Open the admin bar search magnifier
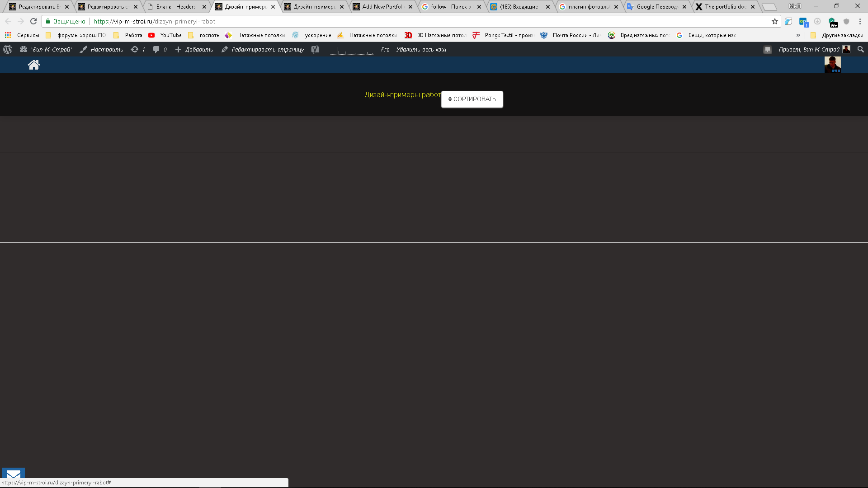The height and width of the screenshot is (488, 868). [x=860, y=50]
